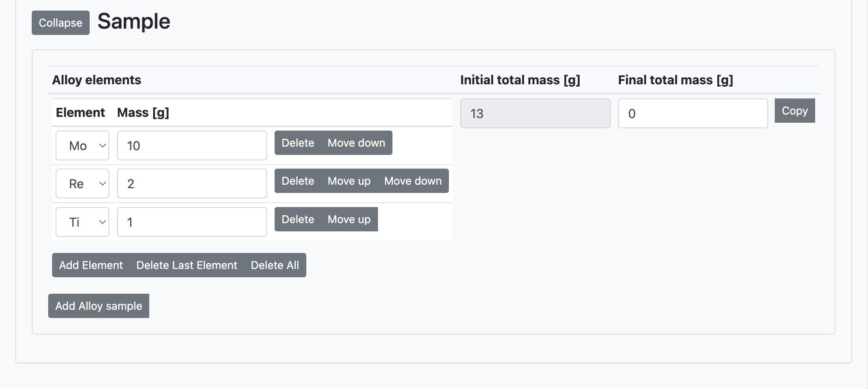The height and width of the screenshot is (389, 868).
Task: Open the Ti element dropdown
Action: 82,222
